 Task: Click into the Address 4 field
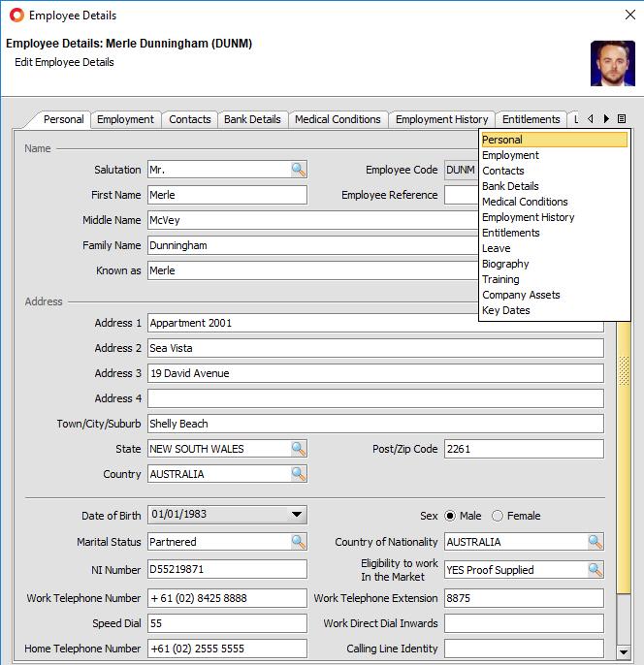[375, 398]
